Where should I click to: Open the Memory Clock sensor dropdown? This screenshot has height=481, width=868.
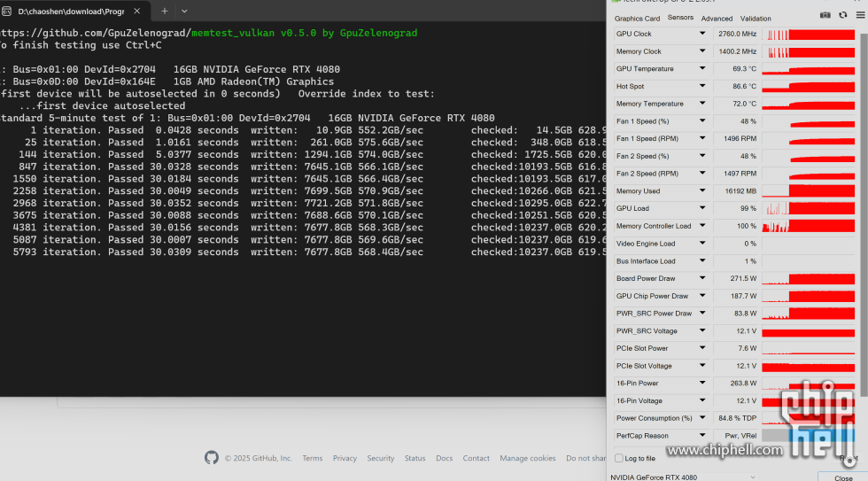click(701, 51)
